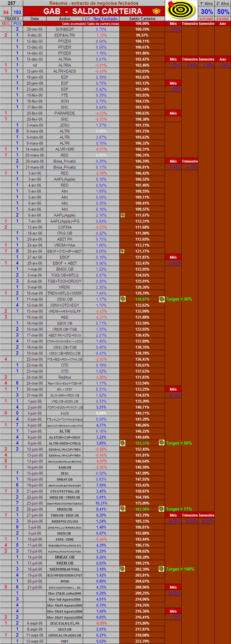Click the monthly return 23,92%
231x644 pixels.
[x=173, y=593]
